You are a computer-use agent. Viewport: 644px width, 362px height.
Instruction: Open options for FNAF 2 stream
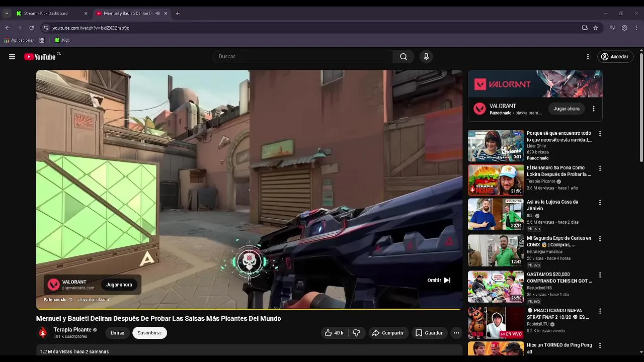600,311
